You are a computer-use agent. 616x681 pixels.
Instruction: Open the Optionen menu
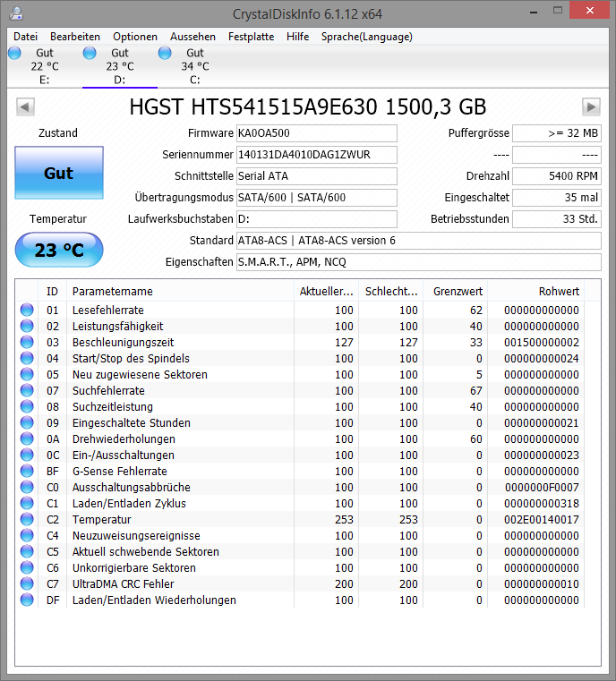click(135, 37)
